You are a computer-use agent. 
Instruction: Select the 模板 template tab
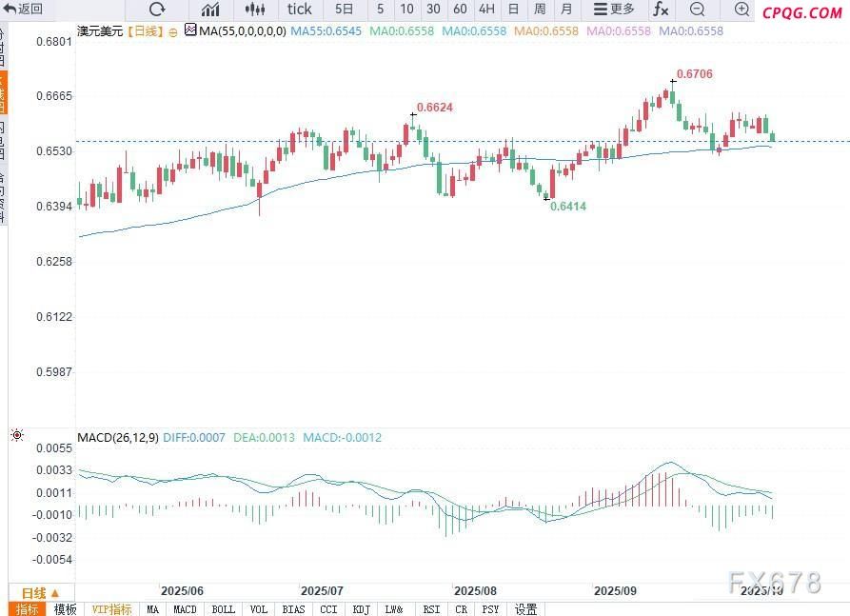(65, 609)
